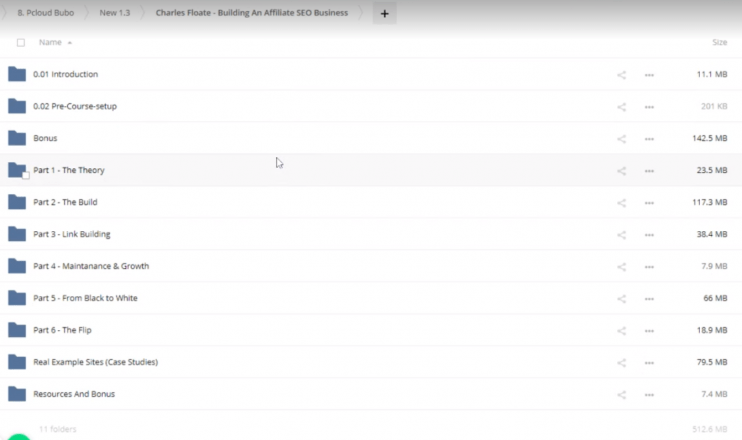
Task: Click the plus button beside breadcrumb
Action: (384, 14)
